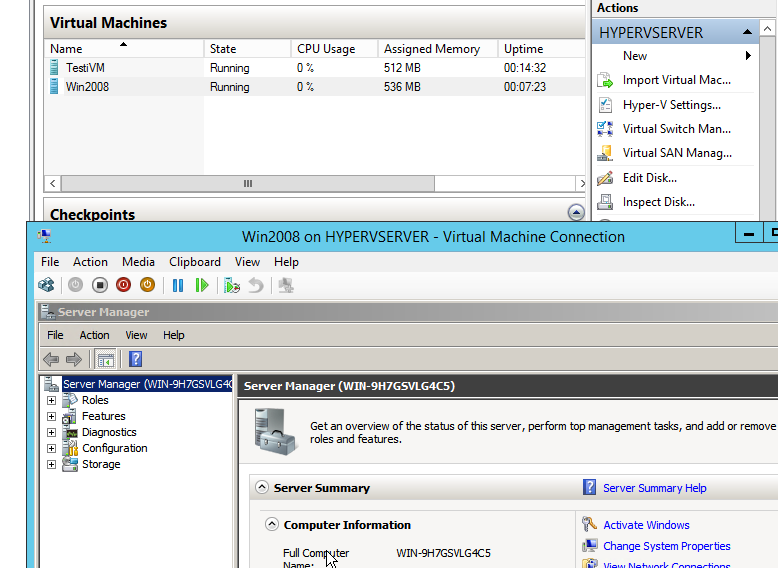Click the Activate Windows link
The image size is (778, 568).
(646, 525)
